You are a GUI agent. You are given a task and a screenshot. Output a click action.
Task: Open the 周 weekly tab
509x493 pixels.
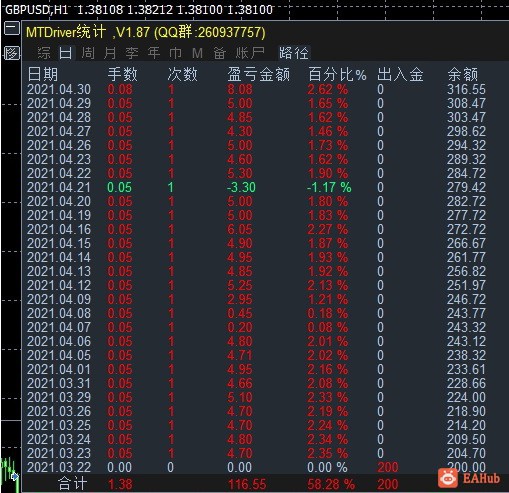click(x=88, y=53)
